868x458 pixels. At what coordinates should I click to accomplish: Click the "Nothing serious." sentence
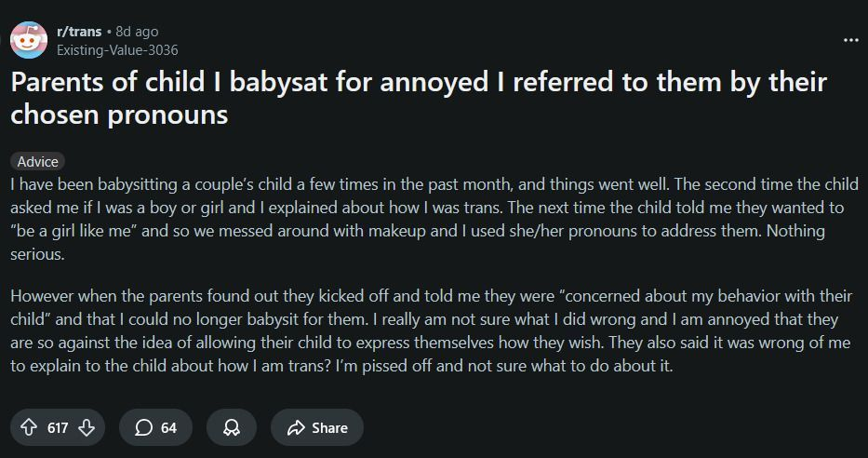(x=791, y=231)
